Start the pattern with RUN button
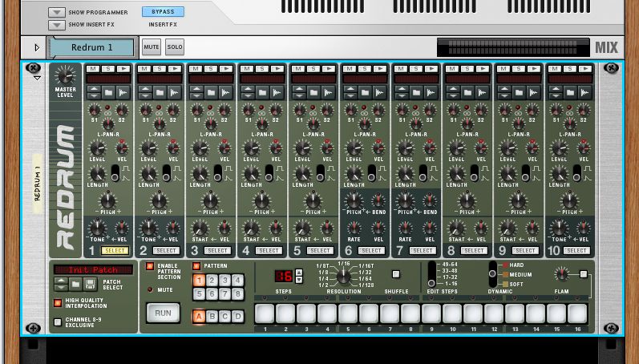 [x=163, y=313]
